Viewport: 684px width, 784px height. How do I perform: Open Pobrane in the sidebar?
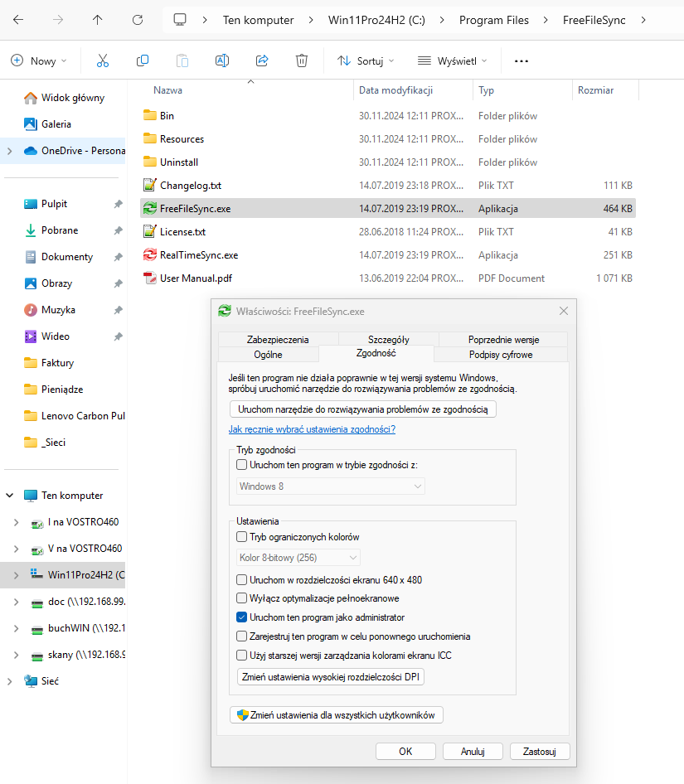coord(51,230)
